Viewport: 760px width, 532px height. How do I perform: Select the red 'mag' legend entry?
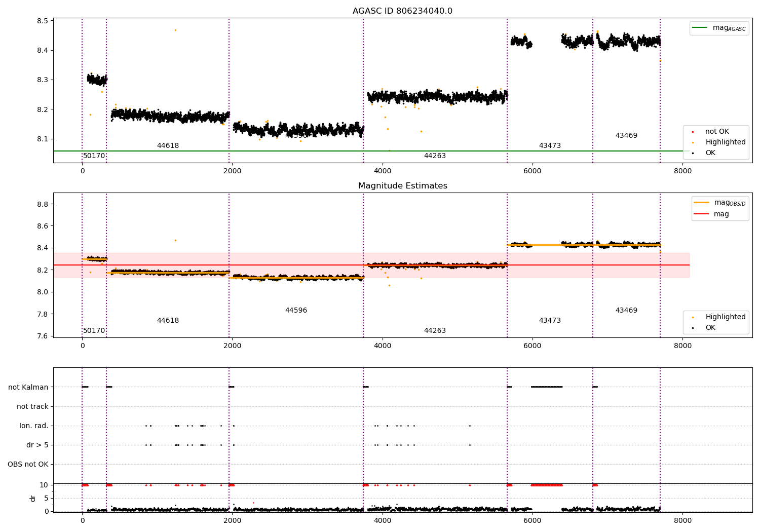tap(721, 214)
